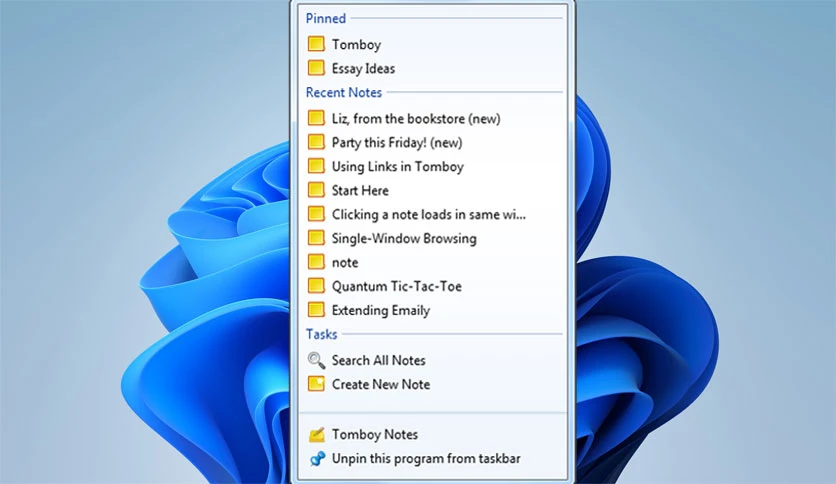This screenshot has width=836, height=484.
Task: Click the note icon beside 'Clicking a note loads'
Action: [x=316, y=214]
